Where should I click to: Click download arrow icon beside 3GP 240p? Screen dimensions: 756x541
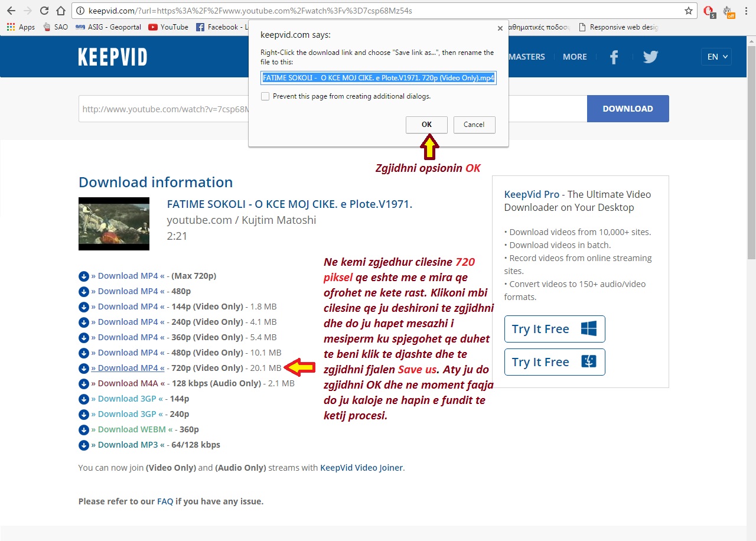tap(83, 415)
